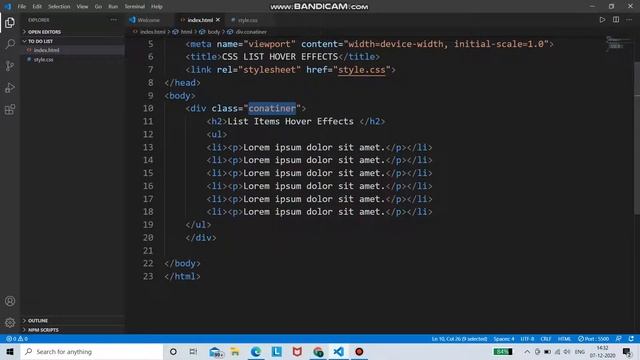
Task: Open File Explorer on taskbar
Action: pos(235,351)
